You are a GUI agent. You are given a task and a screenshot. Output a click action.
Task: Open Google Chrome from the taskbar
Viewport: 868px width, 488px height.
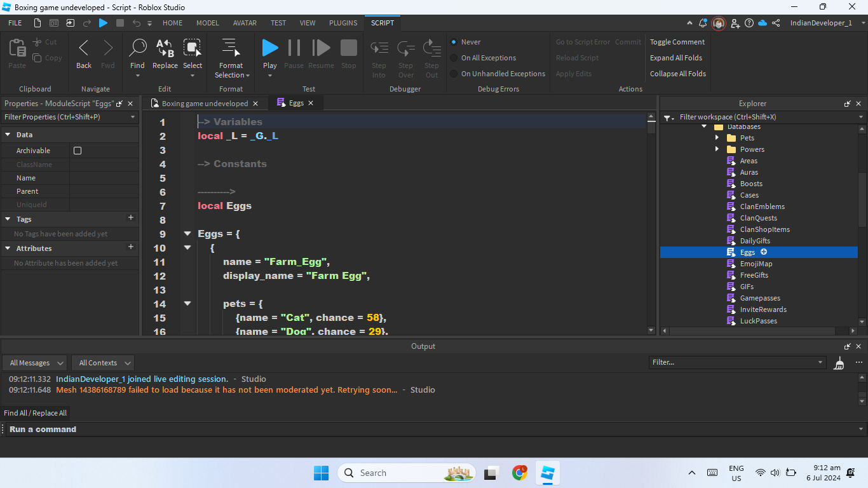(x=520, y=473)
